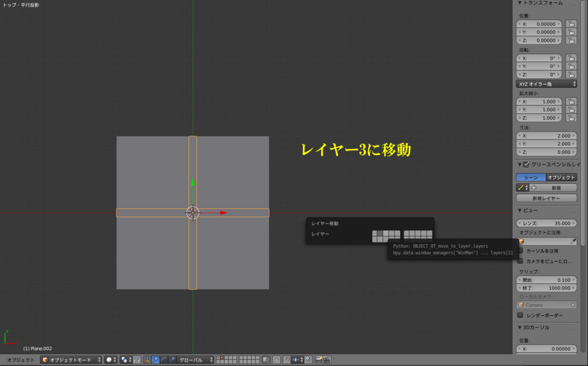Lock the position X value
This screenshot has width=588, height=366.
pyautogui.click(x=571, y=24)
